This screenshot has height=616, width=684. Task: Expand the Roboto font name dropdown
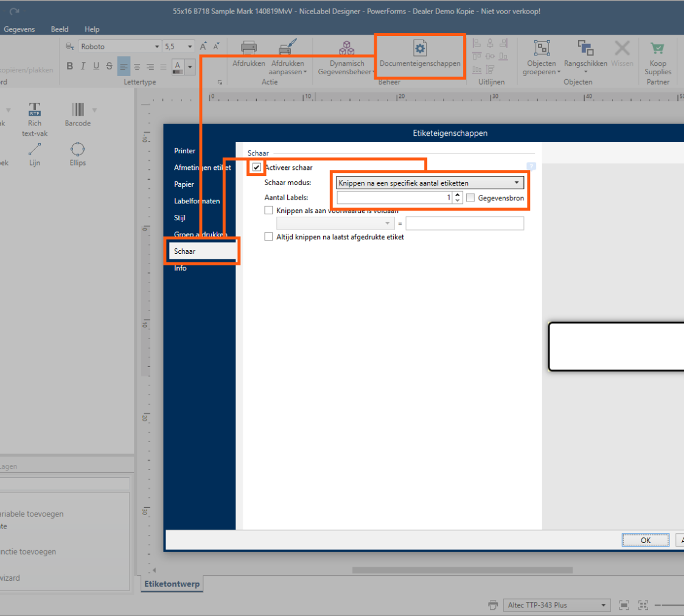click(x=156, y=47)
